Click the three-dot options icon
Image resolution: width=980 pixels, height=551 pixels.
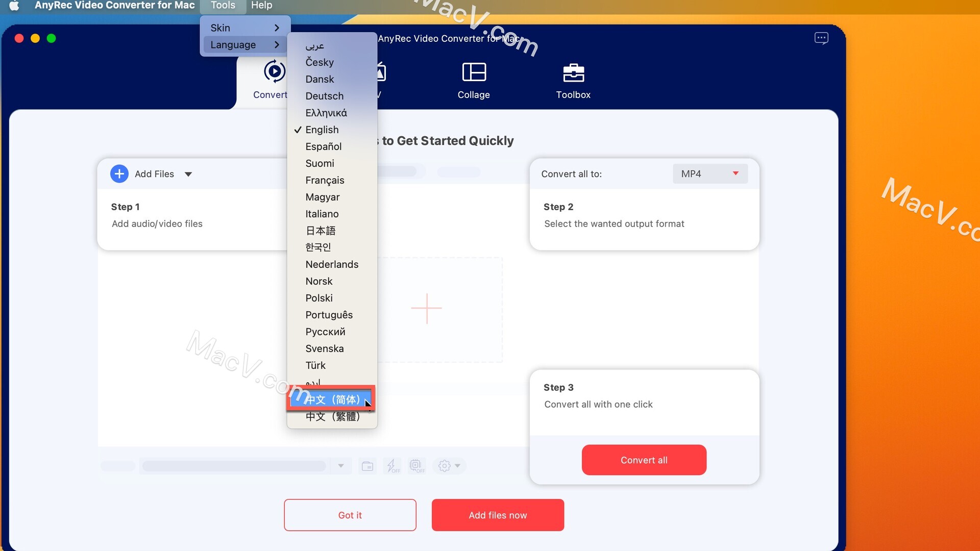click(821, 38)
